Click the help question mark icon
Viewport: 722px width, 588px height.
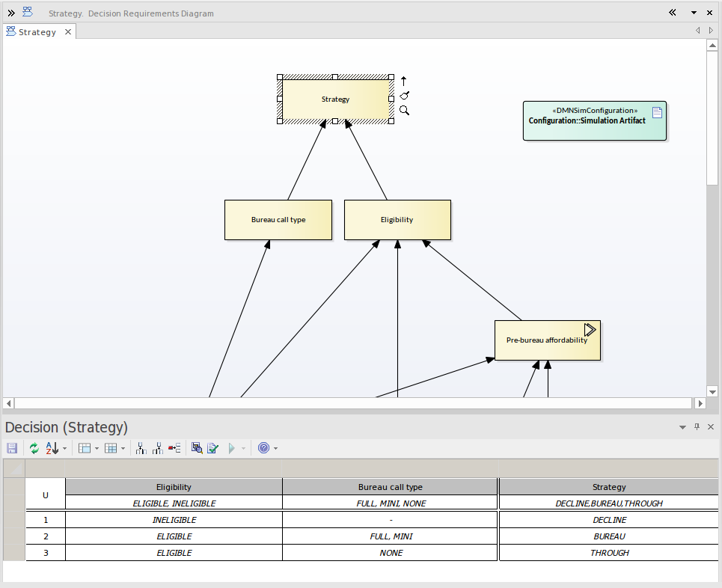(x=263, y=448)
